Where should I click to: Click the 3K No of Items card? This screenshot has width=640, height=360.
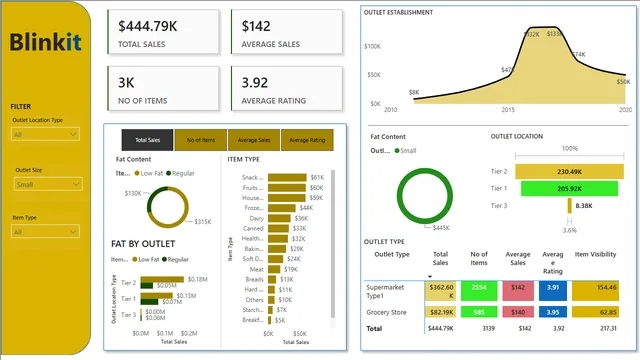163,89
